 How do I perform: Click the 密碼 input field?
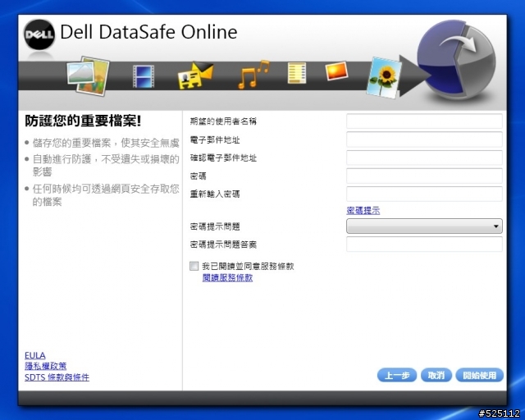424,176
